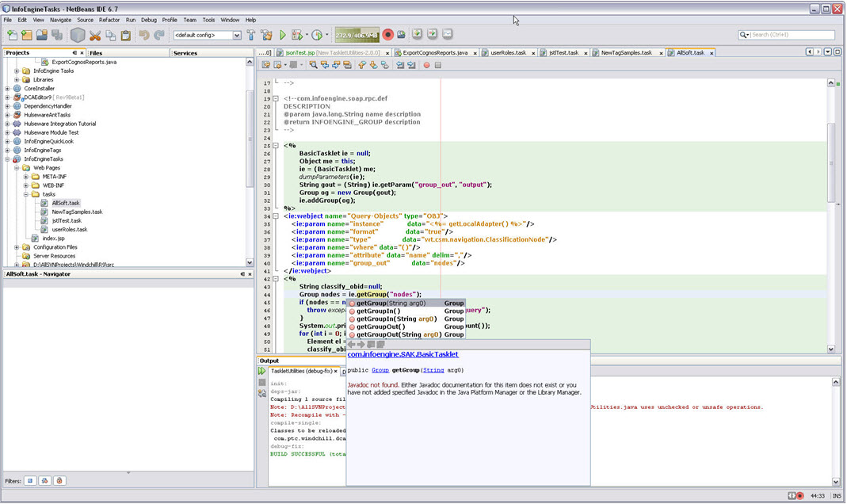
Task: Open the Tools menu
Action: 208,20
